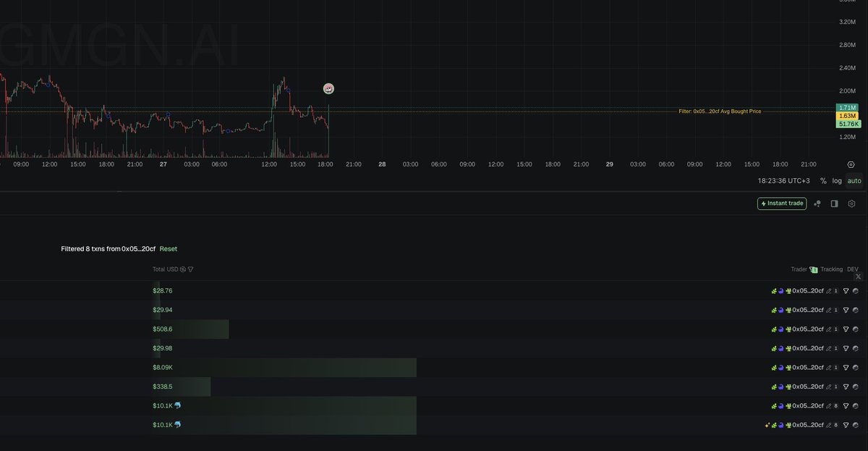Image resolution: width=868 pixels, height=451 pixels.
Task: Click the pencil rename icon in the $508.6 row
Action: pyautogui.click(x=829, y=329)
